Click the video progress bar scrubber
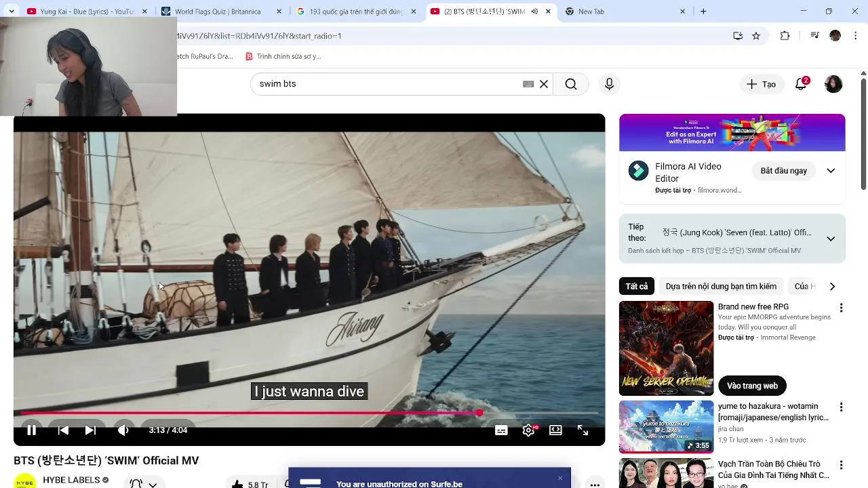The height and width of the screenshot is (488, 868). click(x=479, y=413)
